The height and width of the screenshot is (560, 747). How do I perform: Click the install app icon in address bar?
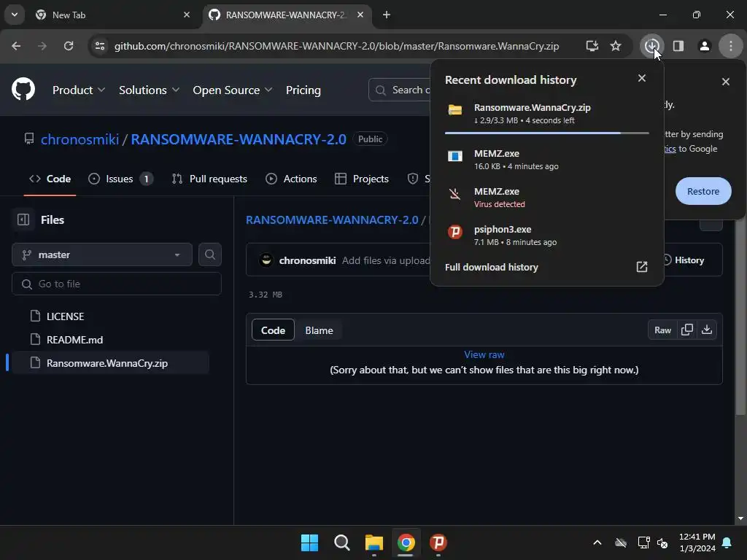point(592,46)
